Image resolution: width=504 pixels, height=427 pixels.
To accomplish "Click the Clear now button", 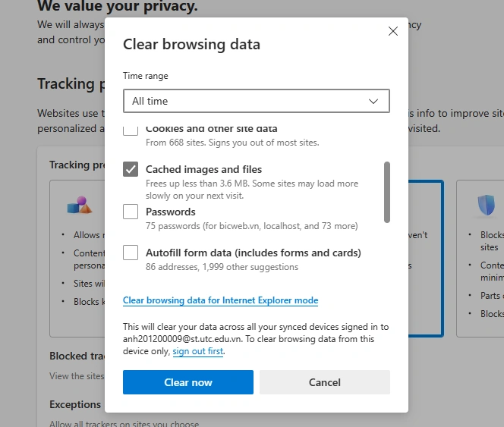I will (x=188, y=382).
